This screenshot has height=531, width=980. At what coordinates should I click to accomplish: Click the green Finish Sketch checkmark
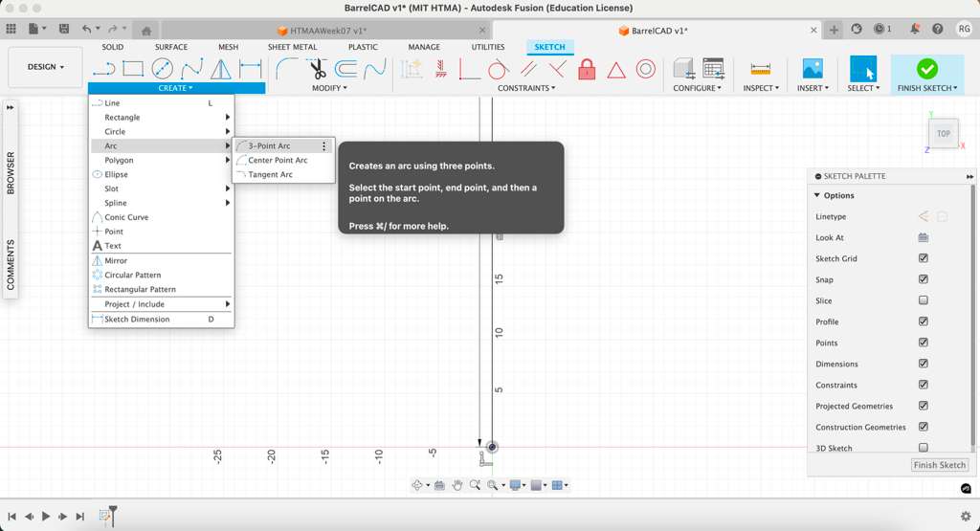click(x=926, y=69)
